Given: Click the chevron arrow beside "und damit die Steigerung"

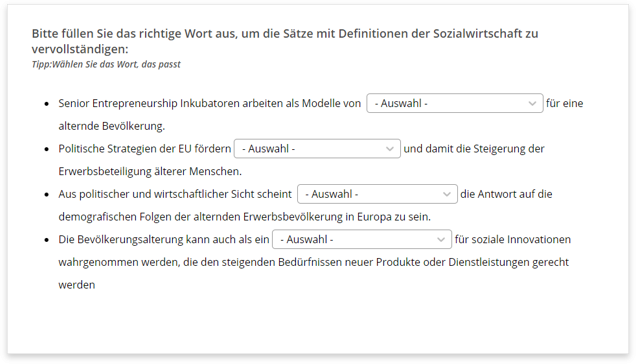Looking at the screenshot, I should click(390, 149).
